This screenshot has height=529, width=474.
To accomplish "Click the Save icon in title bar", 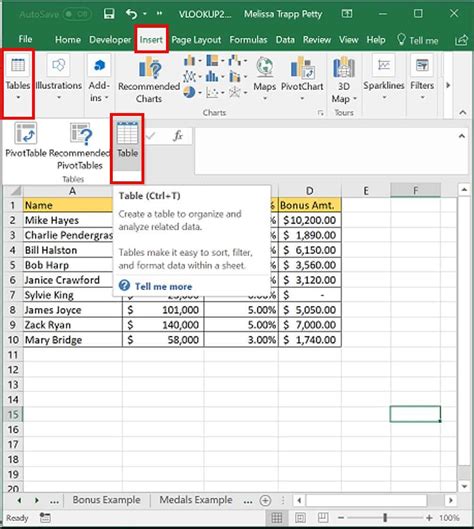I will 109,14.
